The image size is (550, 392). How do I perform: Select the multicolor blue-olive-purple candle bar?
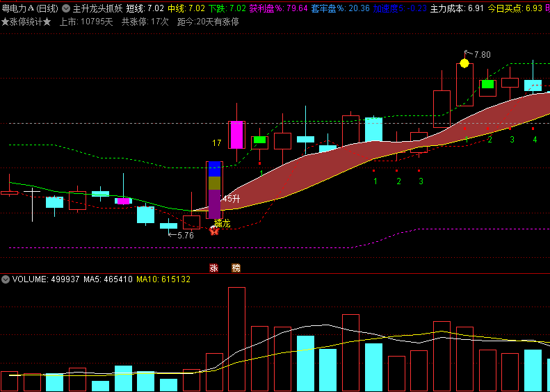point(214,190)
